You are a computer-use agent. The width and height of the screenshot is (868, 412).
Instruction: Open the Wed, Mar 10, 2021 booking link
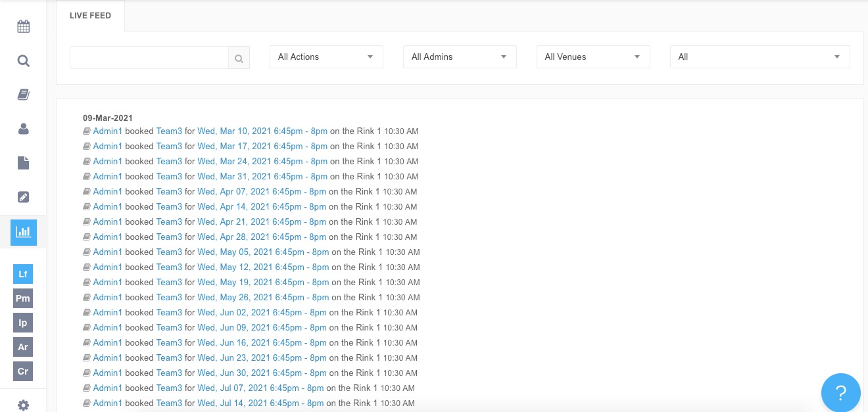[x=262, y=131]
